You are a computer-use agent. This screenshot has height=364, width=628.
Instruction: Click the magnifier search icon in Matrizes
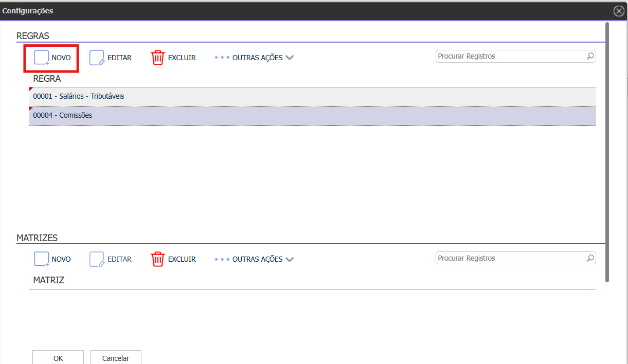coord(590,258)
